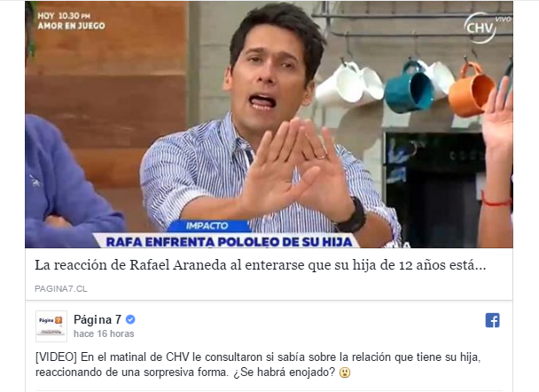Click the 'Amor en Juego' promo text
The image size is (539, 392).
[x=72, y=26]
